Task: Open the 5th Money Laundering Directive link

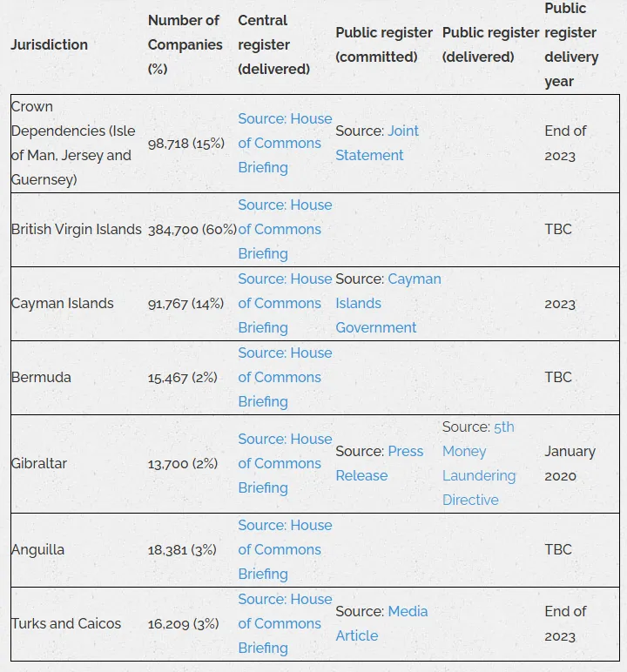Action: (479, 464)
